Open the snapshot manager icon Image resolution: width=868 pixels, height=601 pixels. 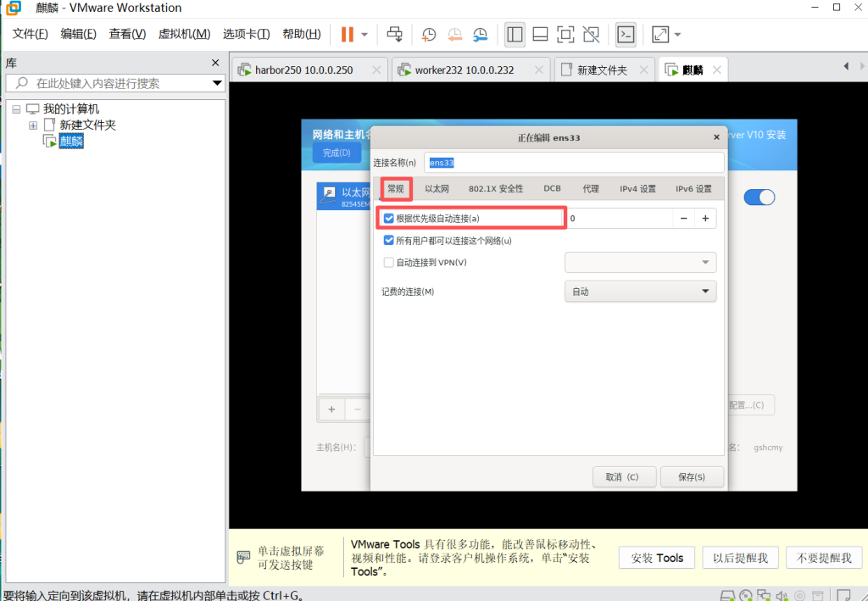pos(481,35)
